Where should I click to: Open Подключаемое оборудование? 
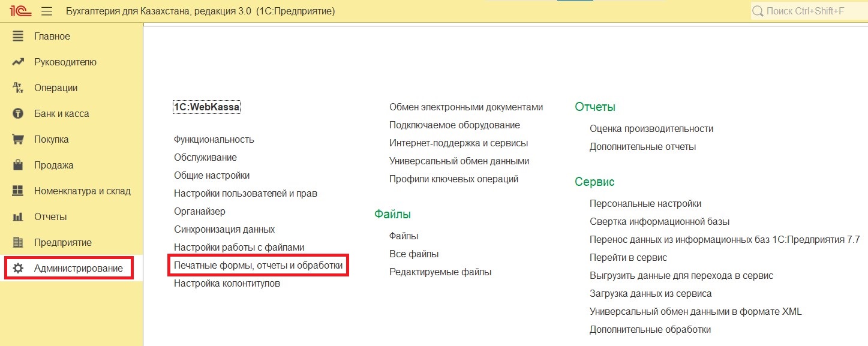pos(455,125)
